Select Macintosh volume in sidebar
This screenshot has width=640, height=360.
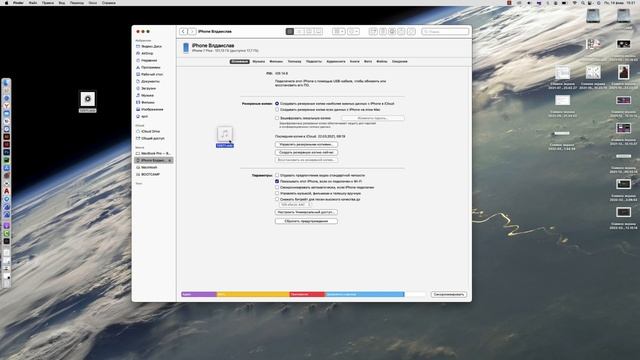coord(149,167)
